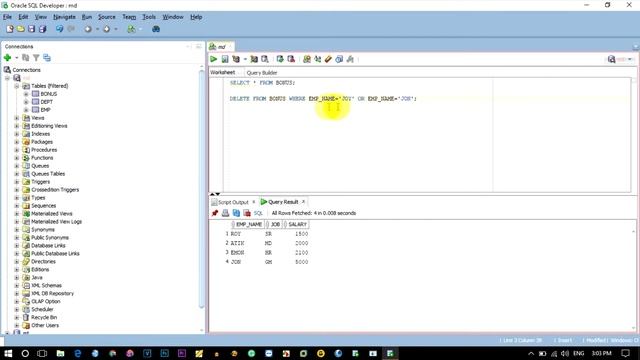Click the Rollback icon in worksheet toolbar
Viewport: 640px width, 360px height.
[291, 59]
